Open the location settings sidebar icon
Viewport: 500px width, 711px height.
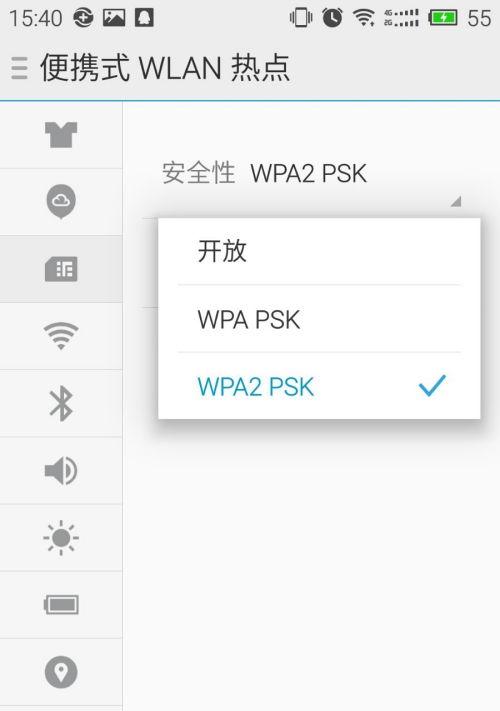click(x=61, y=672)
